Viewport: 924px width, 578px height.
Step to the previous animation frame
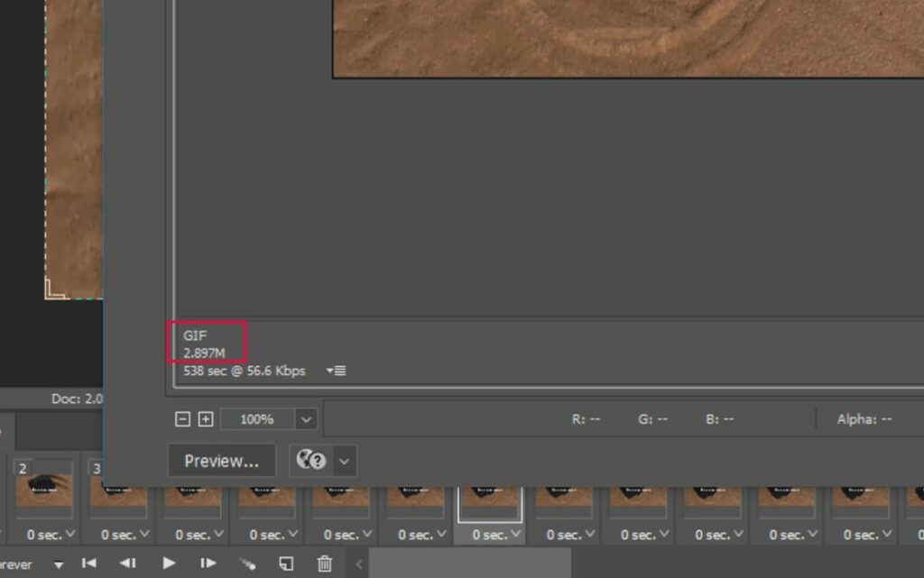click(128, 564)
